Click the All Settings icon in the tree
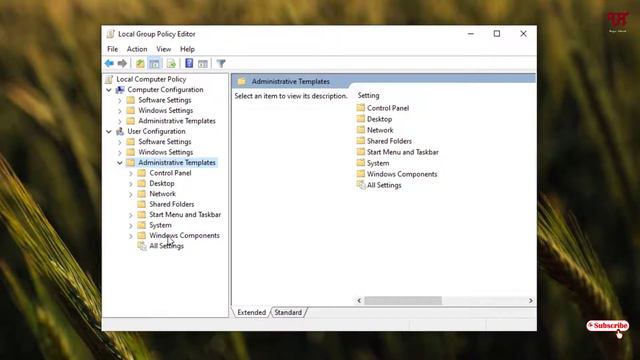This screenshot has height=360, width=640. tap(142, 246)
